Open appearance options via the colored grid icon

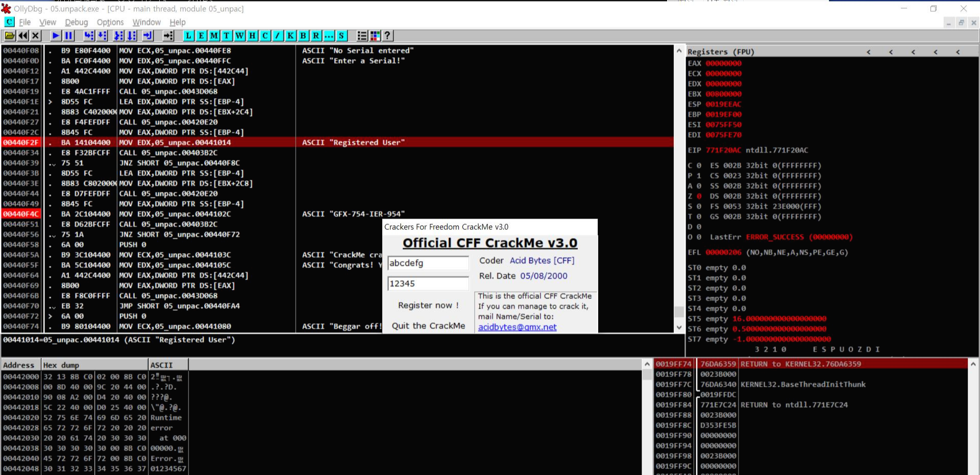pos(375,36)
